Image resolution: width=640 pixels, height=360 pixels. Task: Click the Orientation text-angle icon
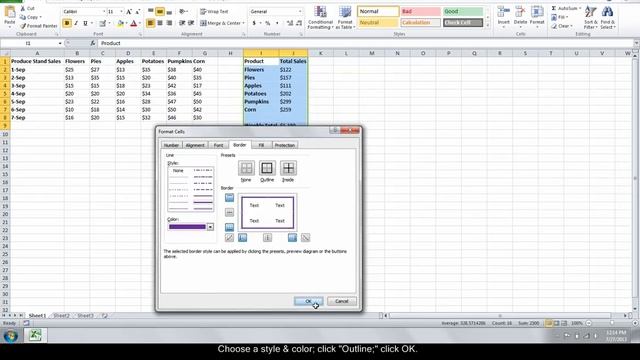pyautogui.click(x=183, y=12)
